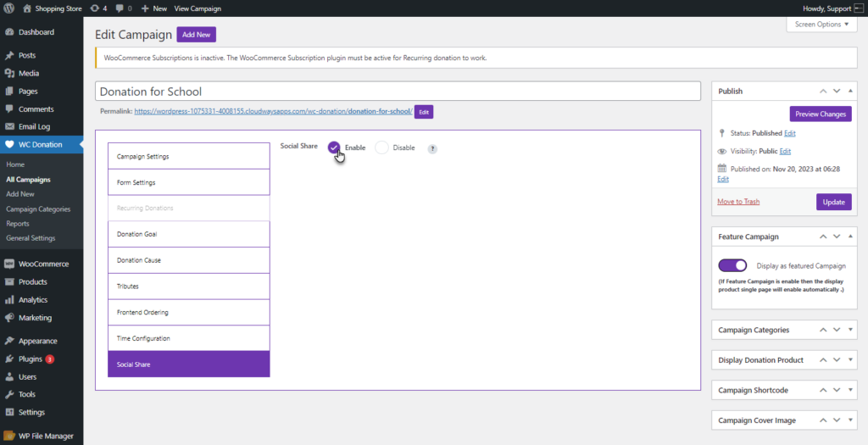This screenshot has width=868, height=445.
Task: Select the Enable Social Share radio
Action: [333, 147]
